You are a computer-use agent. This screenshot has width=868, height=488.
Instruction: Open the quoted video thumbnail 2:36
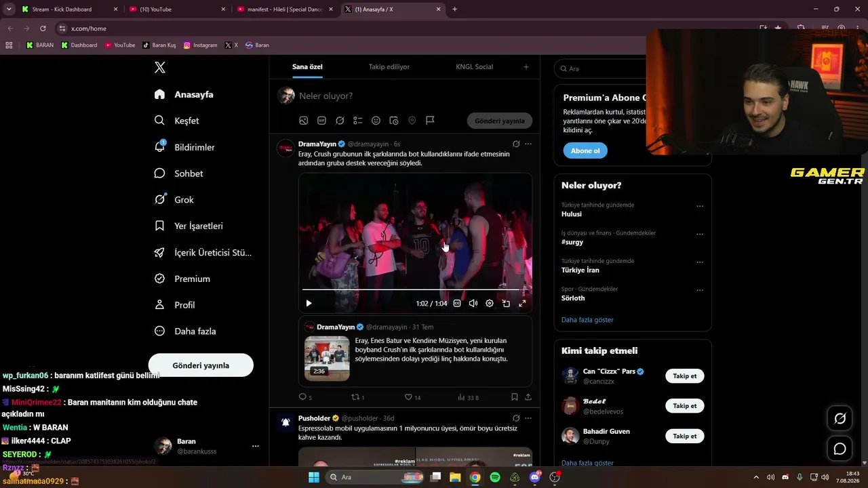pos(327,358)
